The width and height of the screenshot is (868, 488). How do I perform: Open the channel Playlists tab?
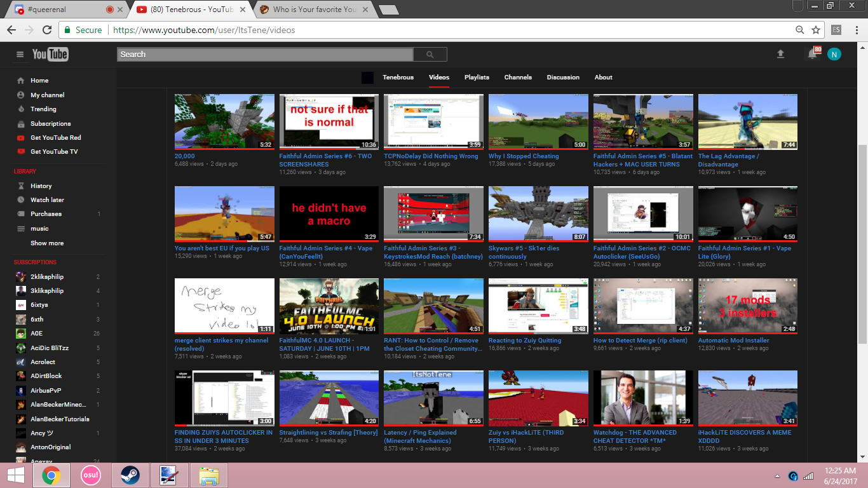pyautogui.click(x=477, y=78)
